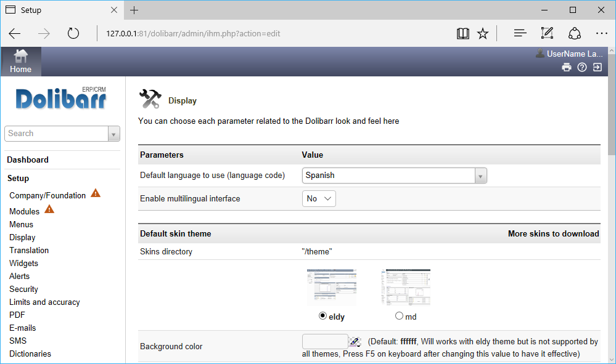This screenshot has width=616, height=364.
Task: Click More skins to download link
Action: point(553,233)
